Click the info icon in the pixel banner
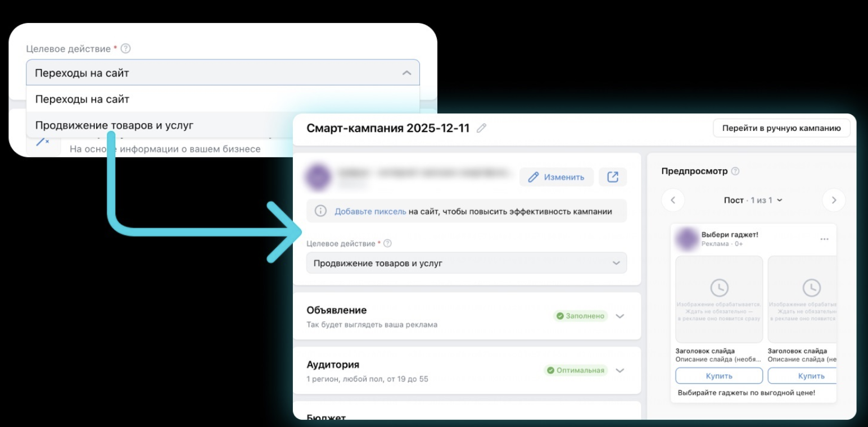Image resolution: width=868 pixels, height=427 pixels. point(320,211)
